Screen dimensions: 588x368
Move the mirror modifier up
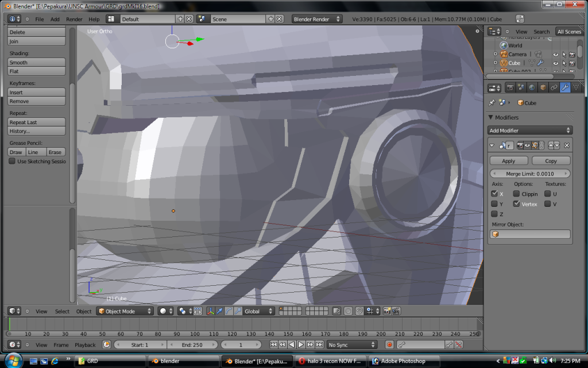click(551, 145)
